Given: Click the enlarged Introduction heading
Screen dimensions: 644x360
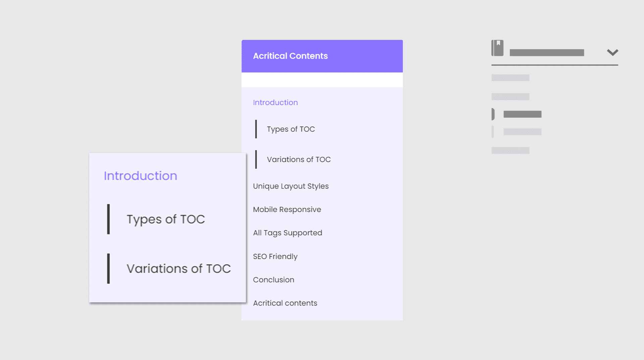Looking at the screenshot, I should click(x=140, y=176).
